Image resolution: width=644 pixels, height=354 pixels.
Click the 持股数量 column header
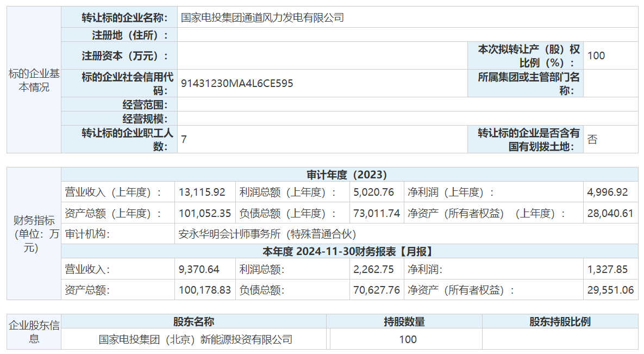tap(404, 321)
